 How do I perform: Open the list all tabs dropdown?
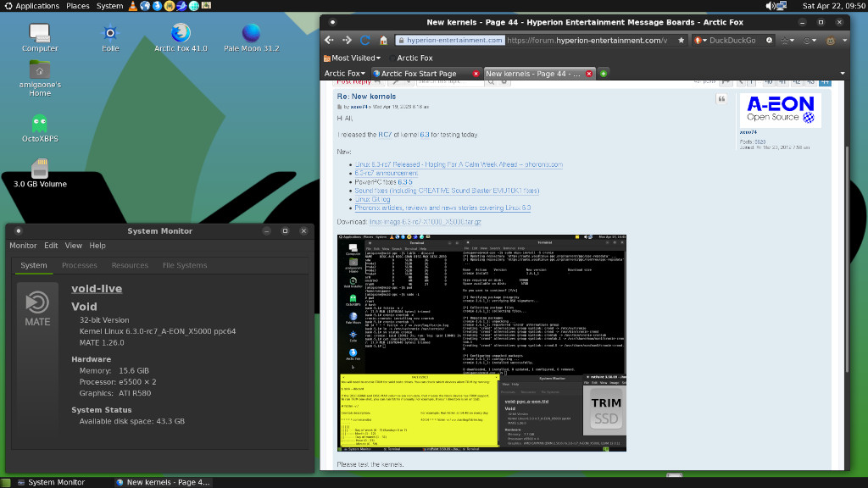tap(843, 74)
